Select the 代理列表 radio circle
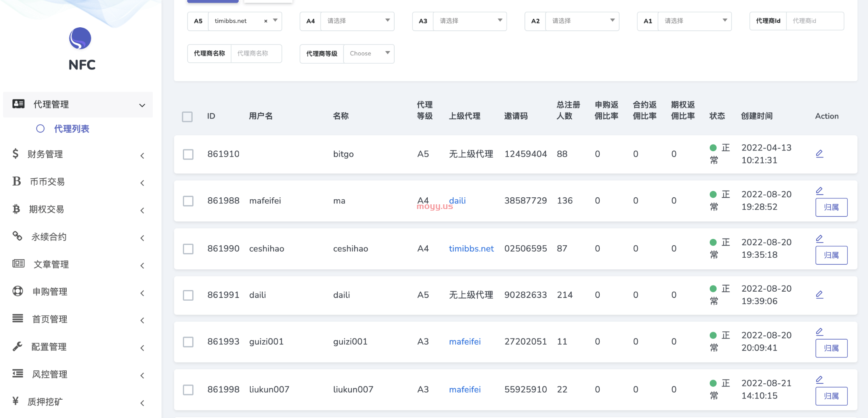This screenshot has height=418, width=868. [x=40, y=129]
